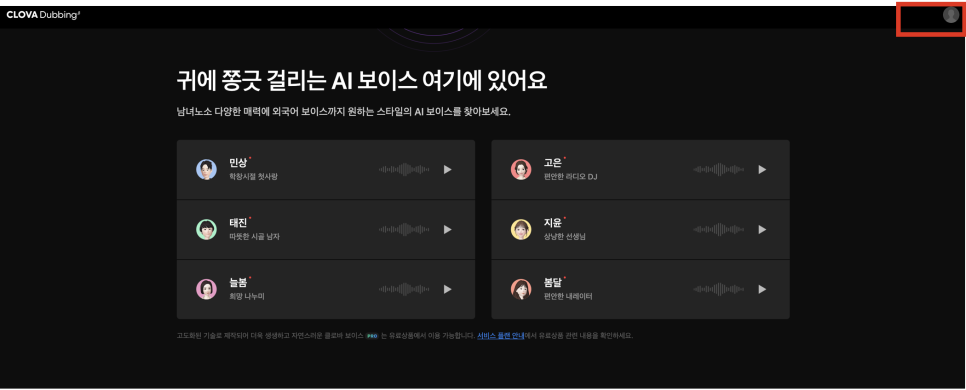Click the description 따뜻한 시골 남자
966x390 pixels.
pos(254,237)
